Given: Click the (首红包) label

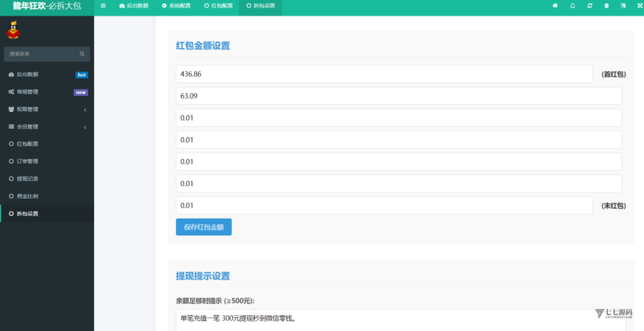Looking at the screenshot, I should tap(614, 74).
